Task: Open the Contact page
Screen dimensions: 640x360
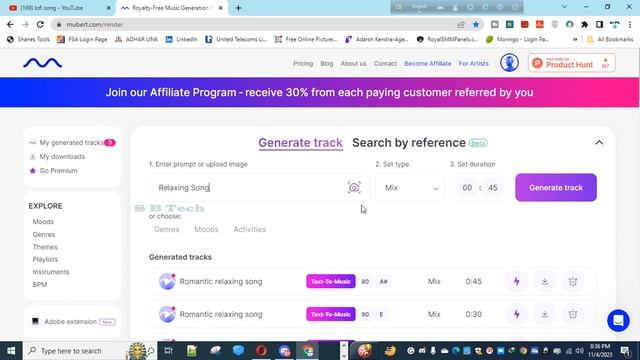Action: (385, 63)
